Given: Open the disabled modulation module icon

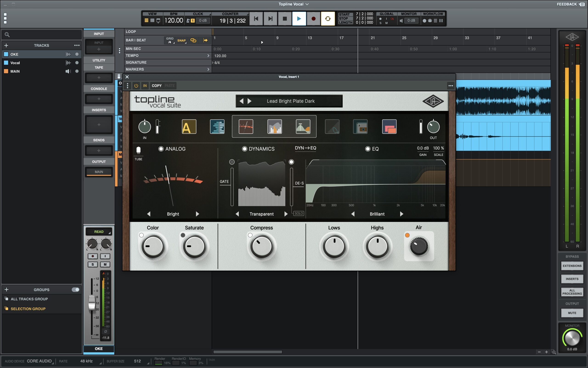Looking at the screenshot, I should pyautogui.click(x=332, y=126).
